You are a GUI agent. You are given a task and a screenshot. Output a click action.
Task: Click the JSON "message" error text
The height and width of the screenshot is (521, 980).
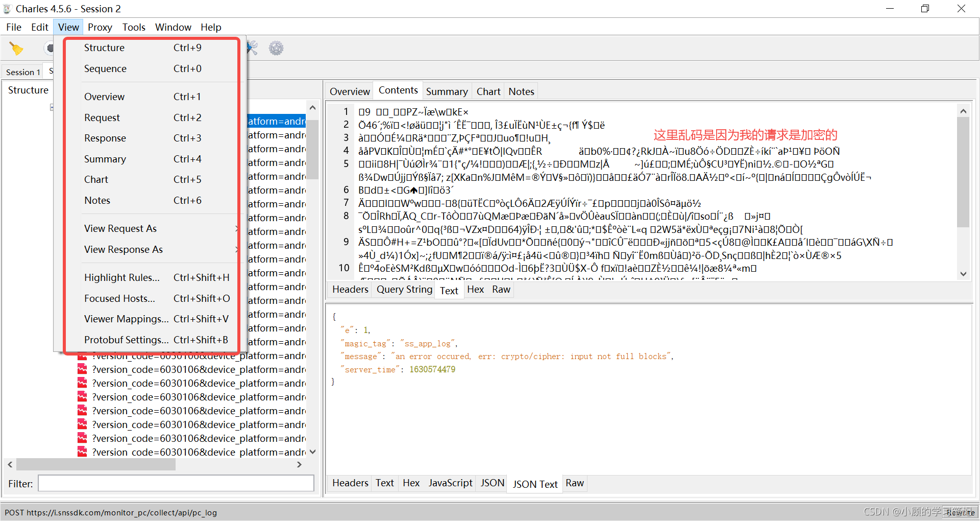point(532,356)
